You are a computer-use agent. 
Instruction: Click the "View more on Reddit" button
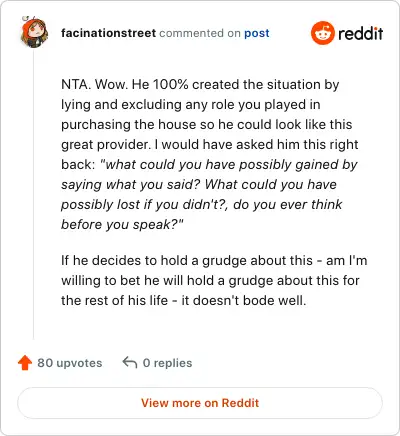click(x=200, y=403)
